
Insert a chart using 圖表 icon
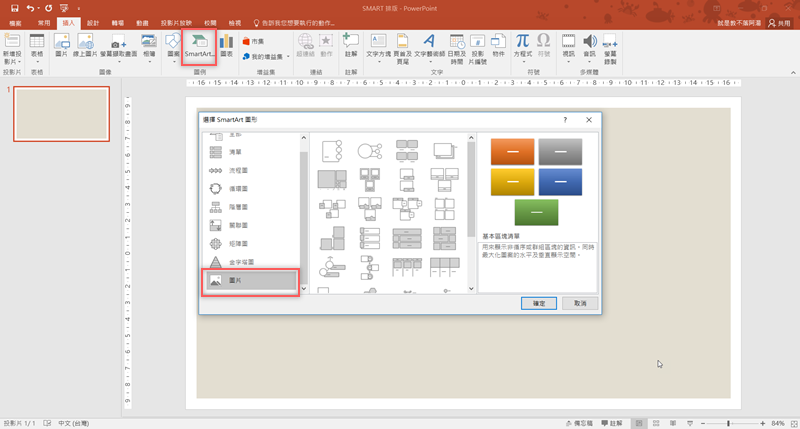226,46
